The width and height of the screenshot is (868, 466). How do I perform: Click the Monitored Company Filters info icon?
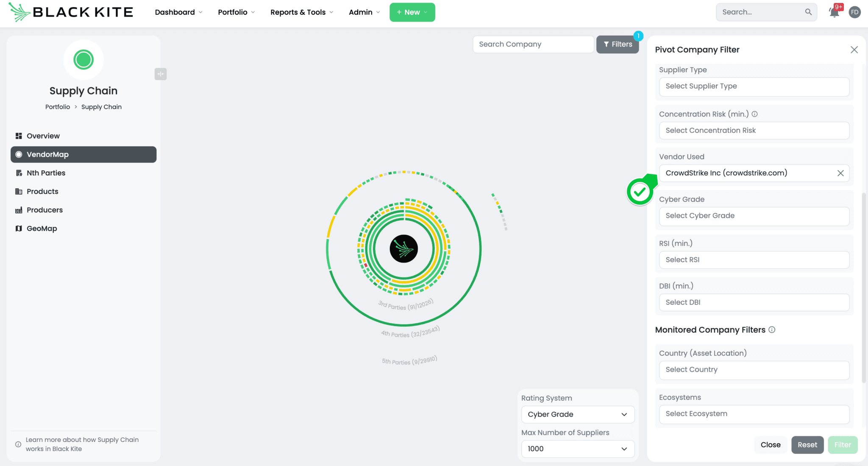(x=772, y=330)
